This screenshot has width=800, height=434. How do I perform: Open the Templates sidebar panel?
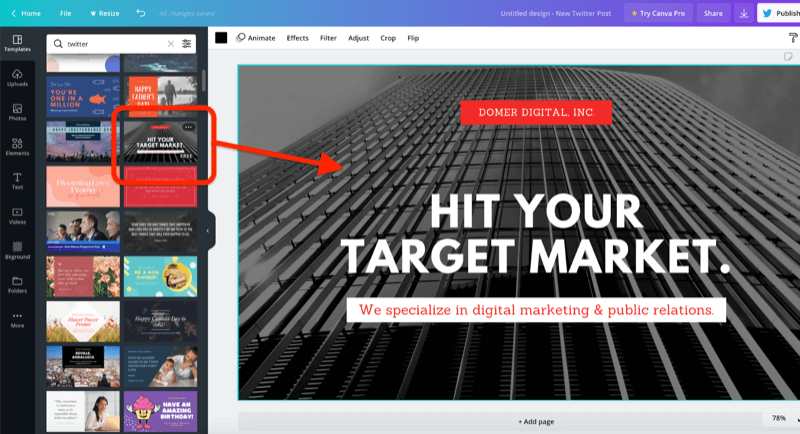(17, 43)
